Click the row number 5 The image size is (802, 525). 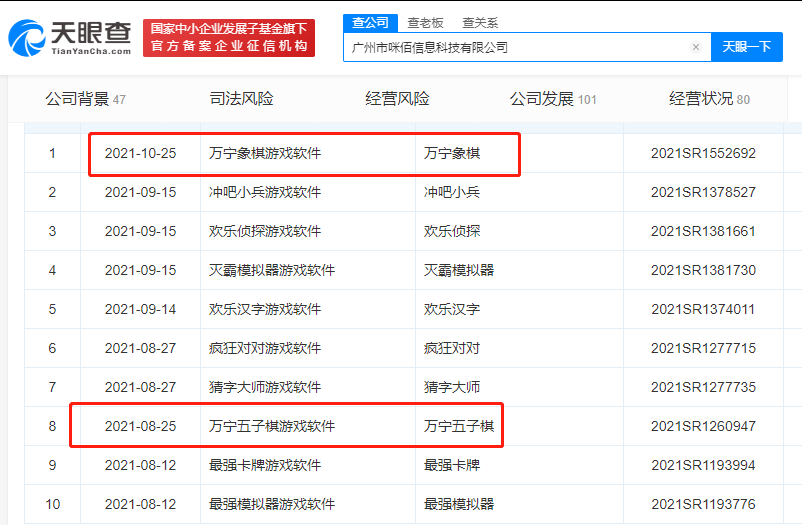coord(52,309)
